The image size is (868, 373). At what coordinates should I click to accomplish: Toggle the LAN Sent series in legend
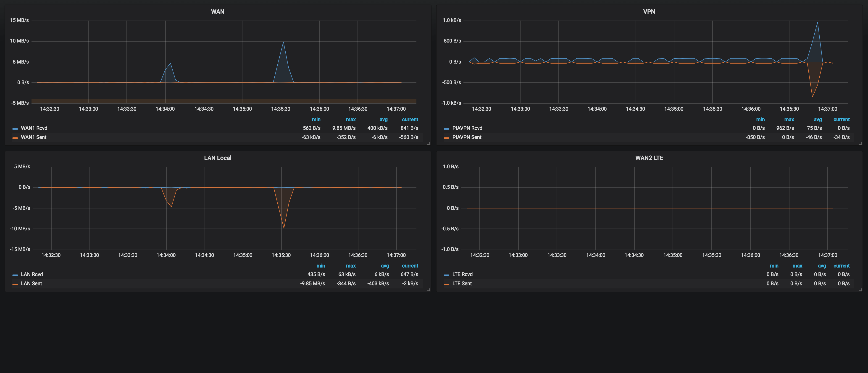click(31, 284)
